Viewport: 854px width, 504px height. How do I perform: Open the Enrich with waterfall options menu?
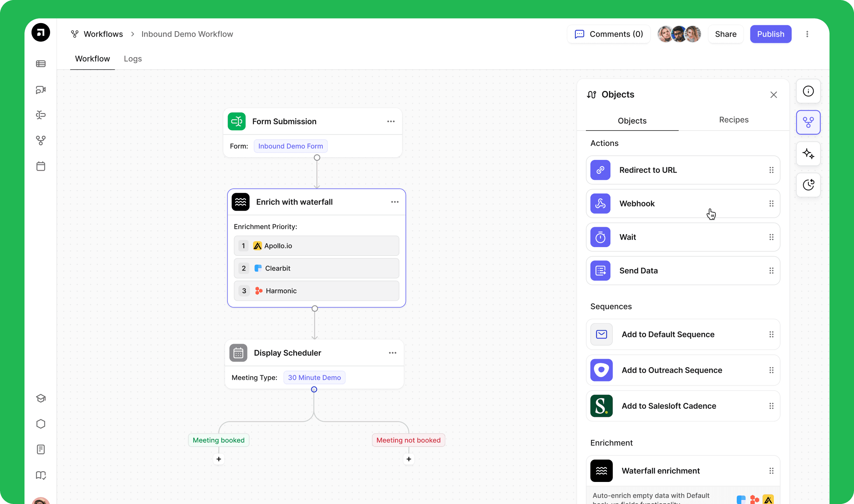395,202
